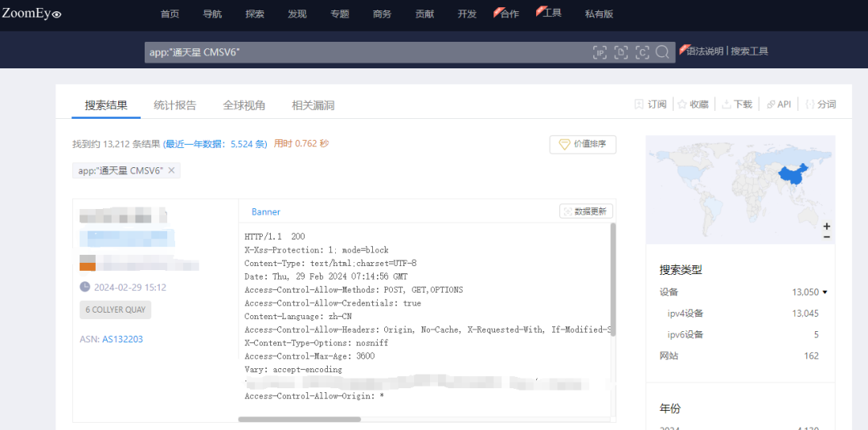
Task: Click the 下载 download icon
Action: coord(727,104)
